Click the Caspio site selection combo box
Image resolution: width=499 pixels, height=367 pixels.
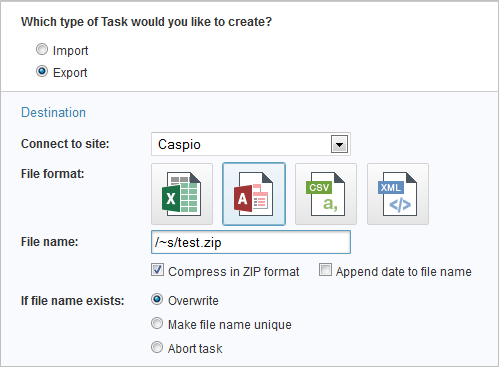[251, 144]
